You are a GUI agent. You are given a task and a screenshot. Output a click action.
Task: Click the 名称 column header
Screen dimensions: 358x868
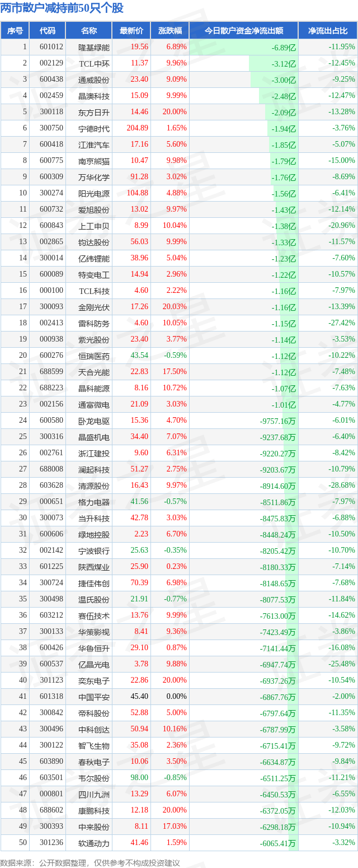88,31
